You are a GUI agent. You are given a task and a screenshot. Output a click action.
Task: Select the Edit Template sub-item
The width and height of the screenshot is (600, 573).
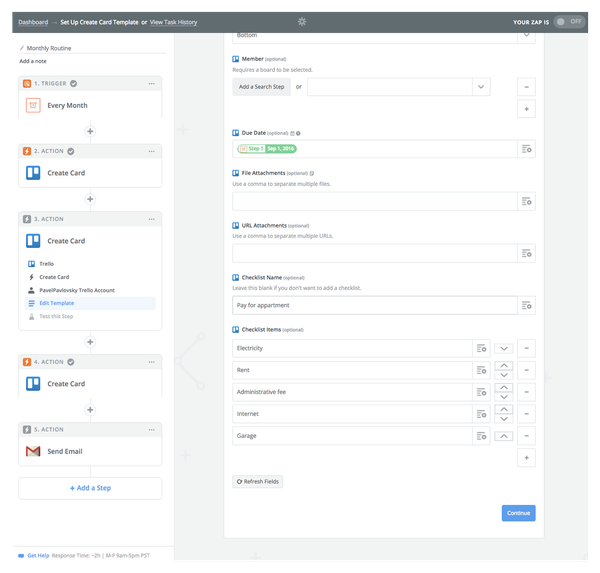click(90, 303)
